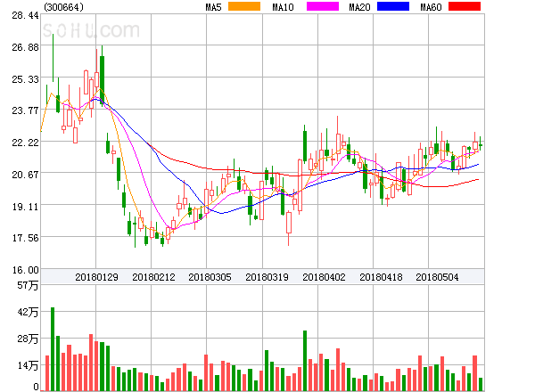Click the 14万 volume axis label
535x392 pixels.
[x=28, y=366]
